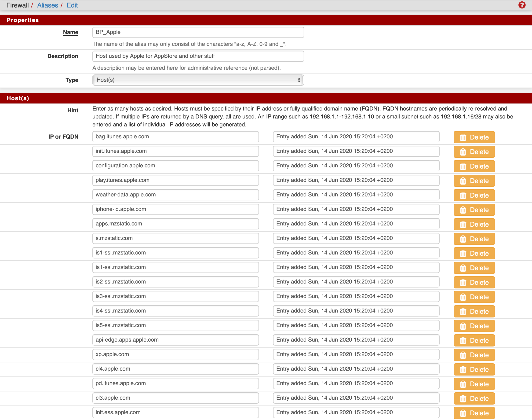Edit the init.itunes.apple.com host field

coord(175,151)
